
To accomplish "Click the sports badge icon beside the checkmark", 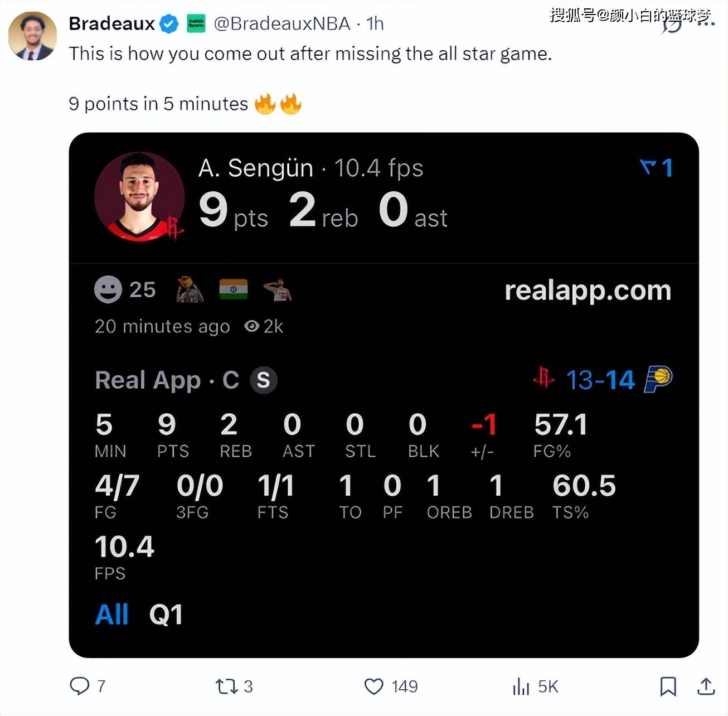I will tap(195, 23).
